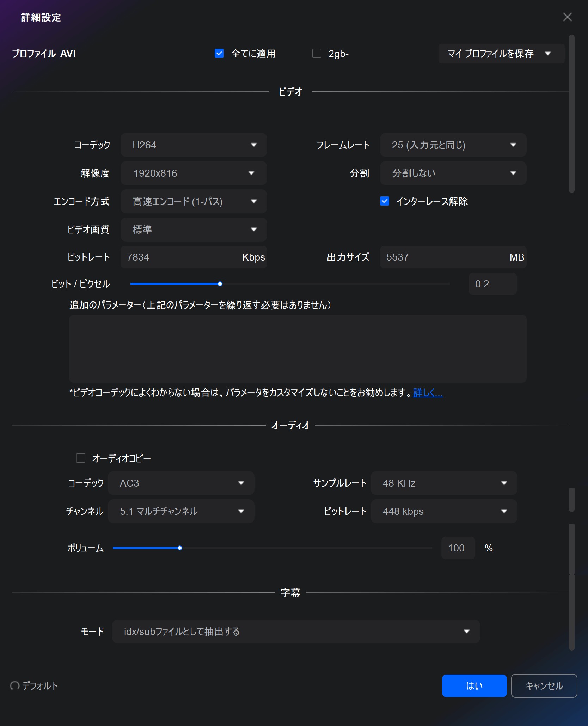Click the 追加のパラメーター text area
The image size is (588, 726).
[298, 349]
